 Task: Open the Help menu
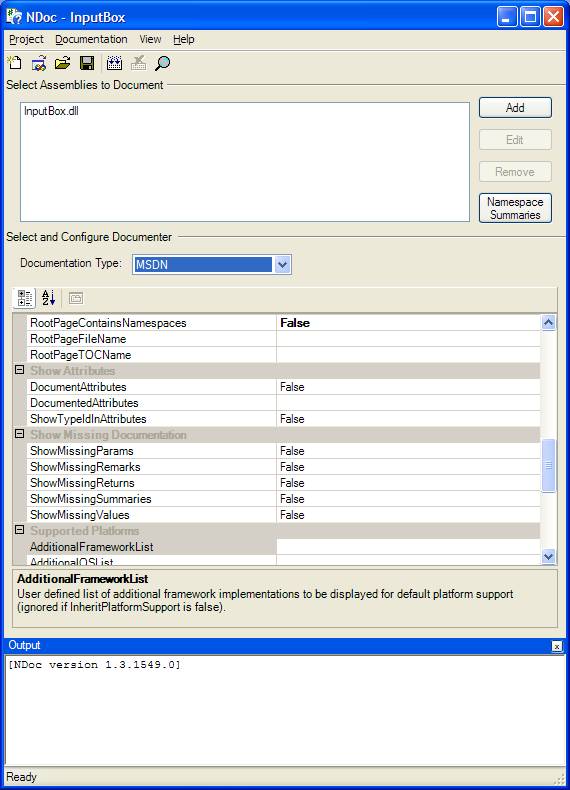pos(183,39)
